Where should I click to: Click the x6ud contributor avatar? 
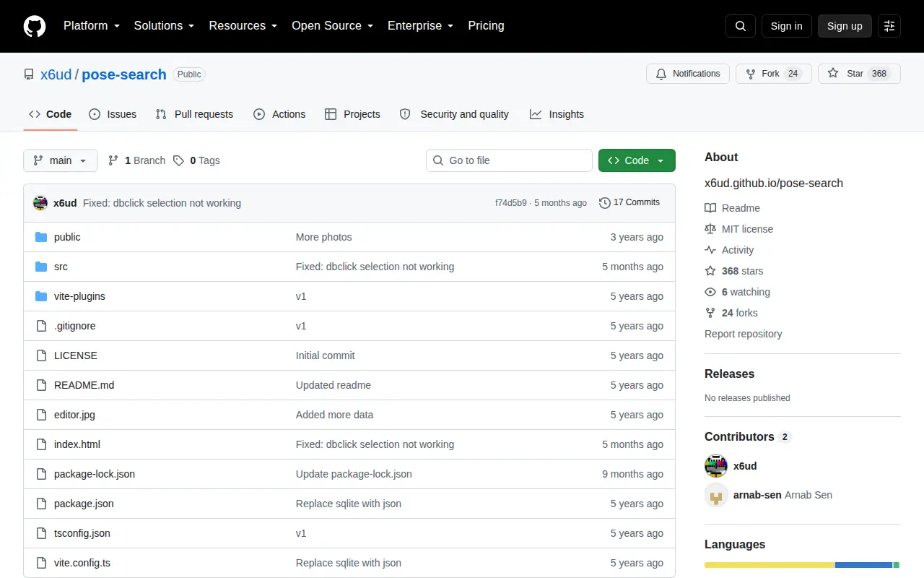click(x=716, y=466)
